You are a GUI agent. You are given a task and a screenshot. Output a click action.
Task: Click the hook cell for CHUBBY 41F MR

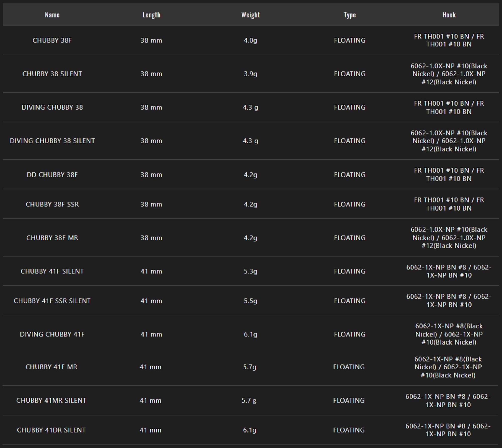click(448, 367)
